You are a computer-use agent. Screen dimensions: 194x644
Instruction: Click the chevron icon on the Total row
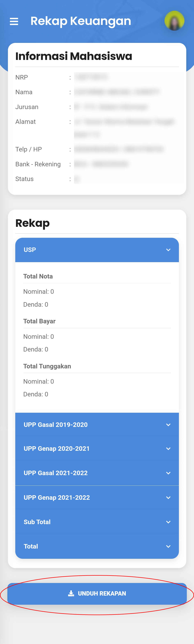point(168,546)
